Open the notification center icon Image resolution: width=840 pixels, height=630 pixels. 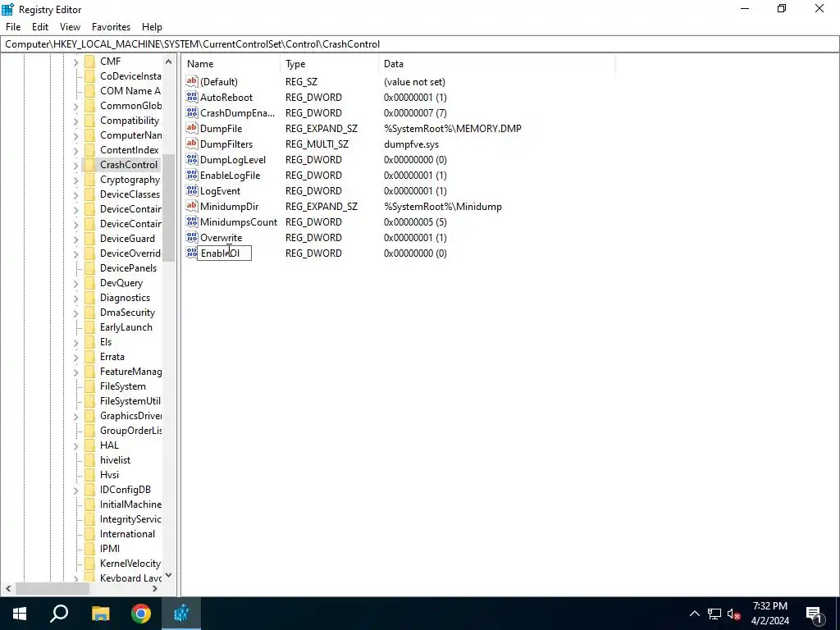[814, 614]
